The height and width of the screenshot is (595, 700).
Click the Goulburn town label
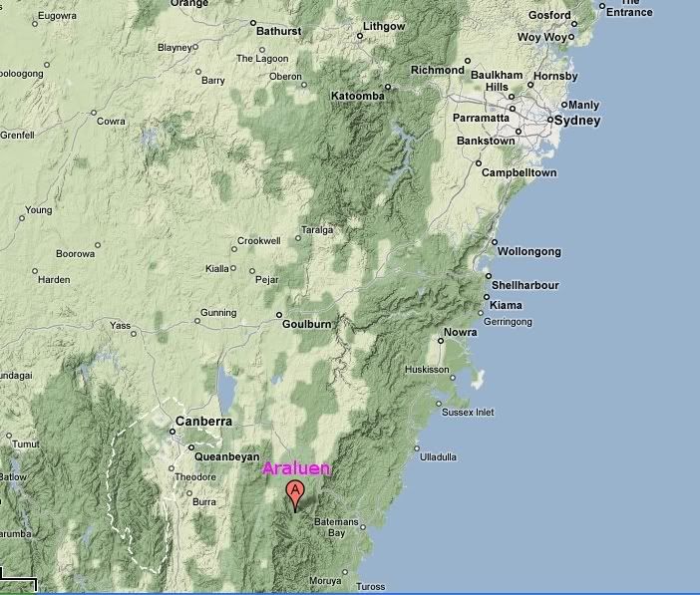(x=307, y=325)
